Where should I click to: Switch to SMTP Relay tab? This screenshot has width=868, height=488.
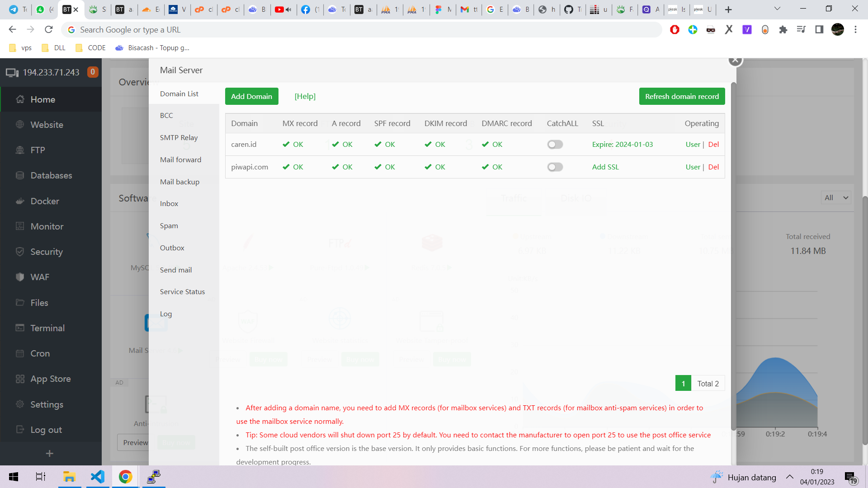[179, 137]
